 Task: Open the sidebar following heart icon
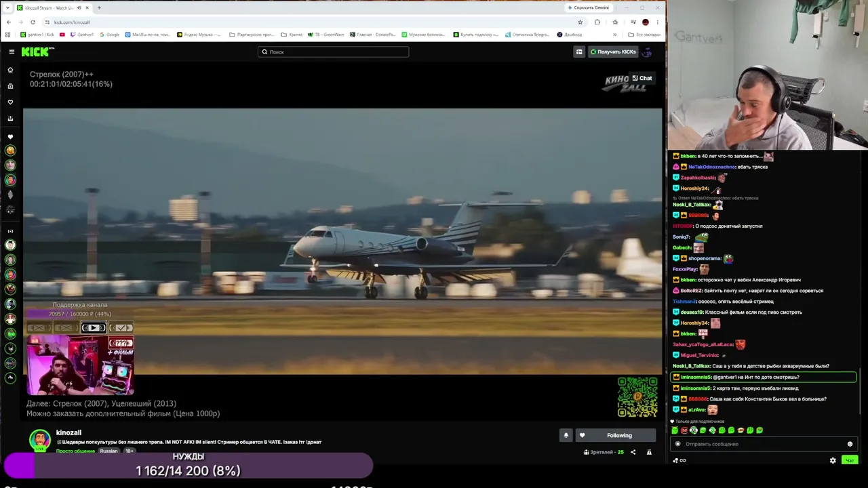pyautogui.click(x=10, y=102)
